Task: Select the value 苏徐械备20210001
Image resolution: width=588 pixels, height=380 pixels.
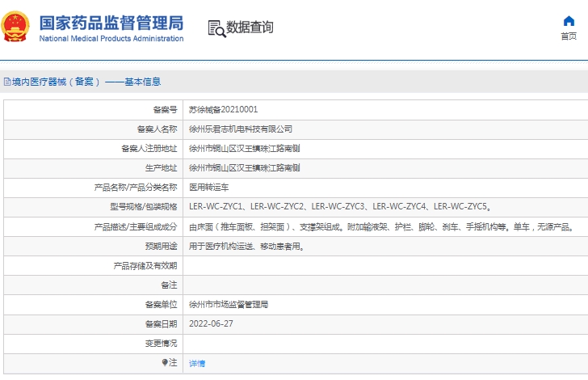Action: 223,110
